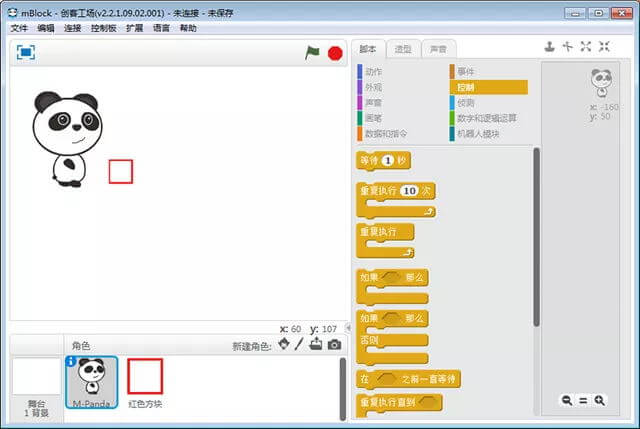640x429 pixels.
Task: Toggle the stage full-screen mode icon
Action: point(26,52)
